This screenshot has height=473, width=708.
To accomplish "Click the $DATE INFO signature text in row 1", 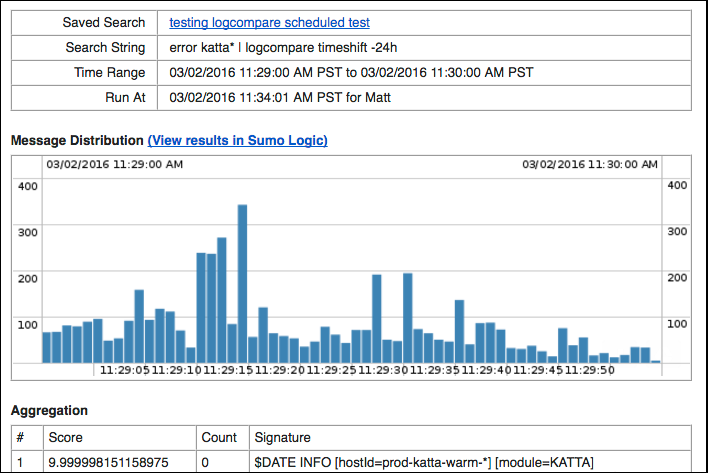I will (x=425, y=462).
